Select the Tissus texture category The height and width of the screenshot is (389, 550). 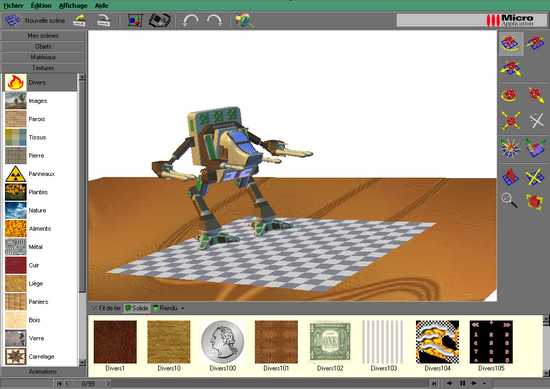pyautogui.click(x=40, y=137)
